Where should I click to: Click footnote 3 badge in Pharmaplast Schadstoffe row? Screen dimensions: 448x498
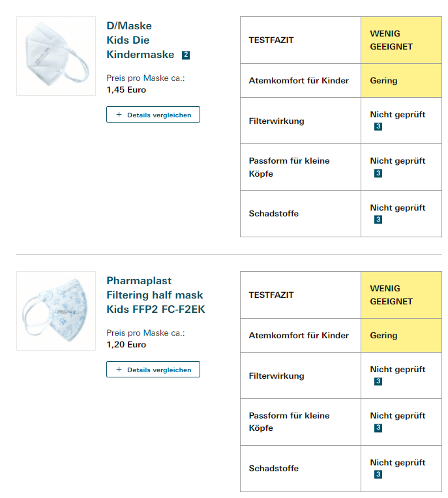coord(378,475)
